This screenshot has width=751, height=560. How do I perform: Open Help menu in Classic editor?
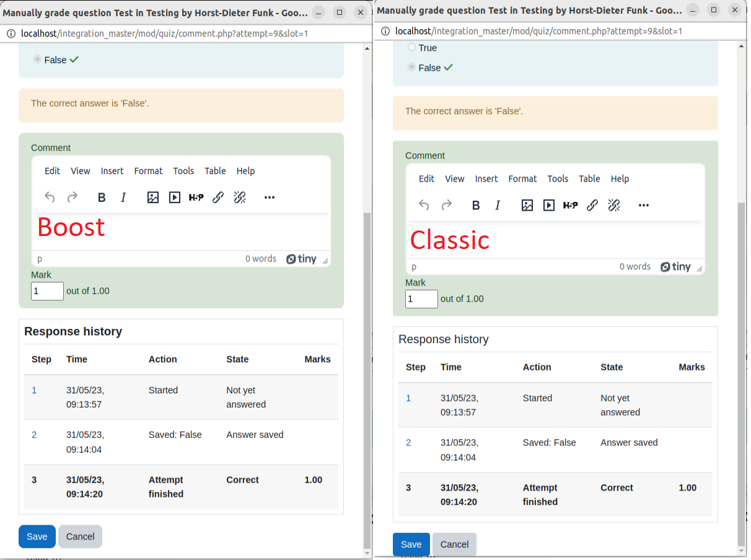tap(620, 179)
